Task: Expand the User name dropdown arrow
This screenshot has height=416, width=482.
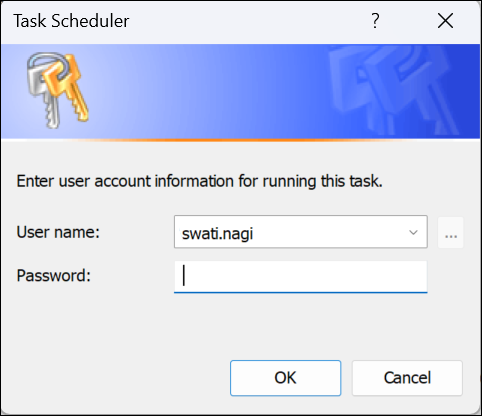Action: [x=413, y=232]
